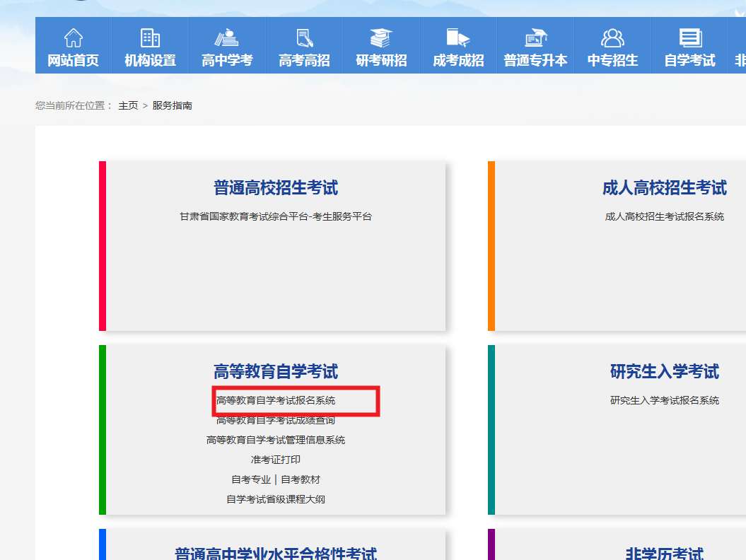Screen dimensions: 746x560
Task: Click the people icon for 中专招生
Action: pos(612,37)
